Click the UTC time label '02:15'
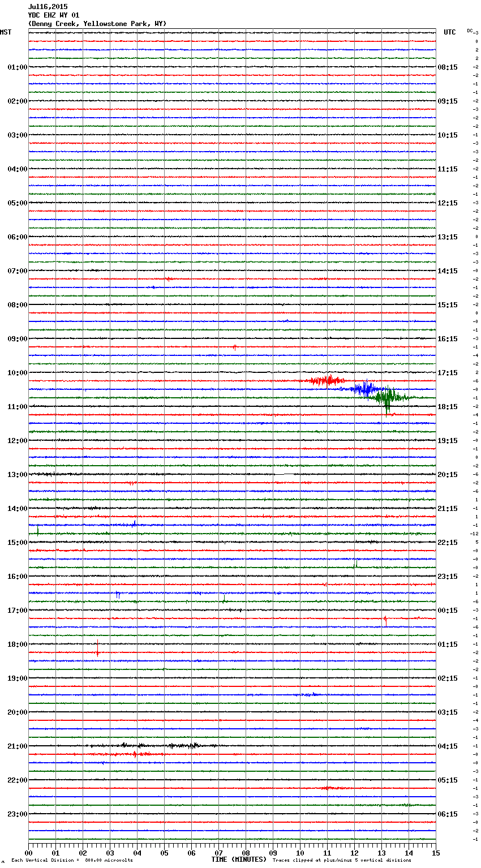This screenshot has width=481, height=868. click(x=448, y=678)
